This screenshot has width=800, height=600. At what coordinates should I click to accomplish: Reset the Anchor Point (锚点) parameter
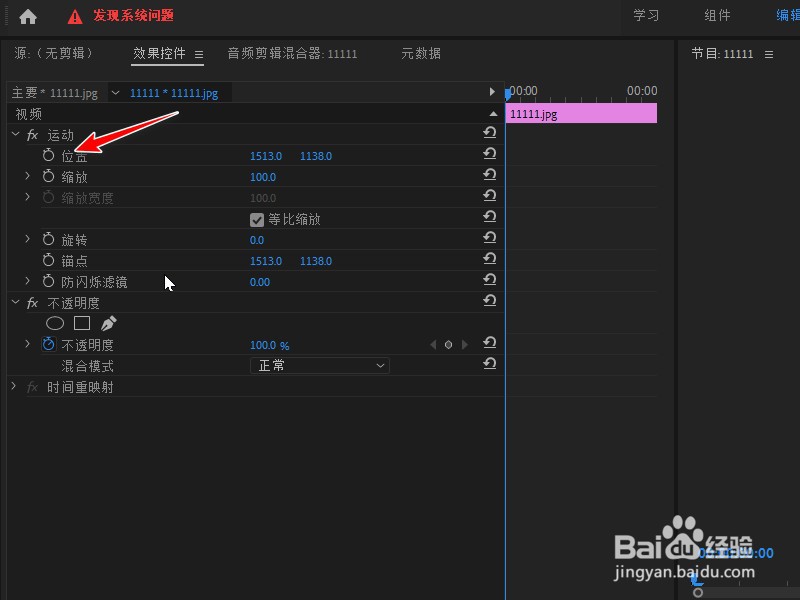(490, 259)
